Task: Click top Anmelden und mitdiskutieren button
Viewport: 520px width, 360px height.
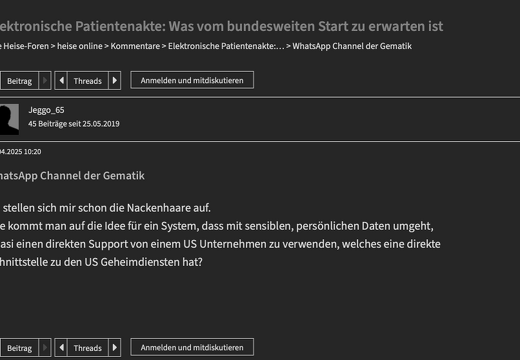Action: (x=192, y=80)
